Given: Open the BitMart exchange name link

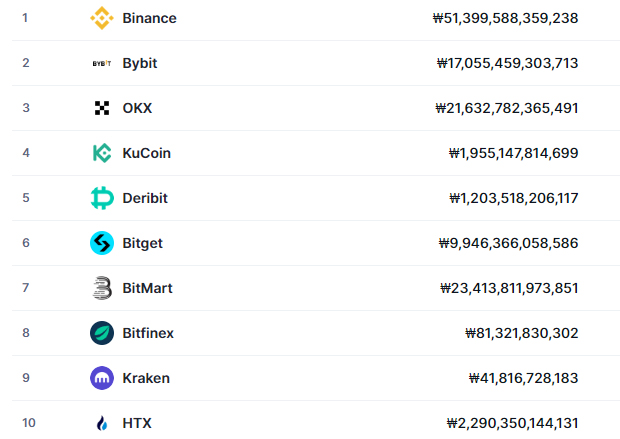Looking at the screenshot, I should (x=147, y=288).
